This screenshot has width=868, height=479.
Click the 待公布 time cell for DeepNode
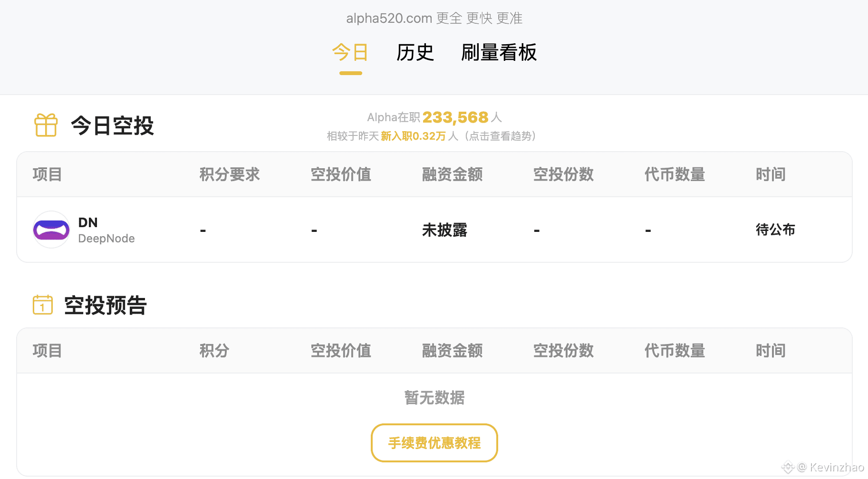[776, 230]
